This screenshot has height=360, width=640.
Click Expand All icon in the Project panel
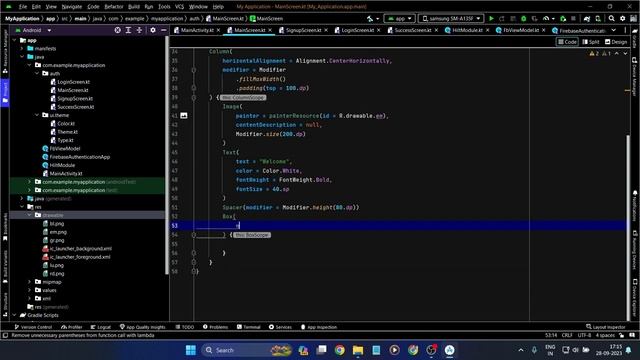tap(128, 30)
